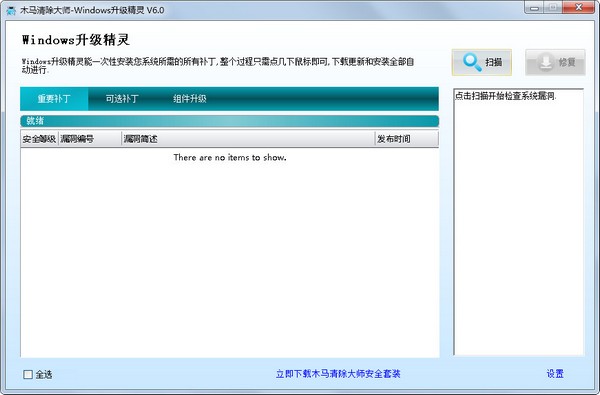Click the 修复 repair button
Image resolution: width=600 pixels, height=395 pixels.
point(555,62)
